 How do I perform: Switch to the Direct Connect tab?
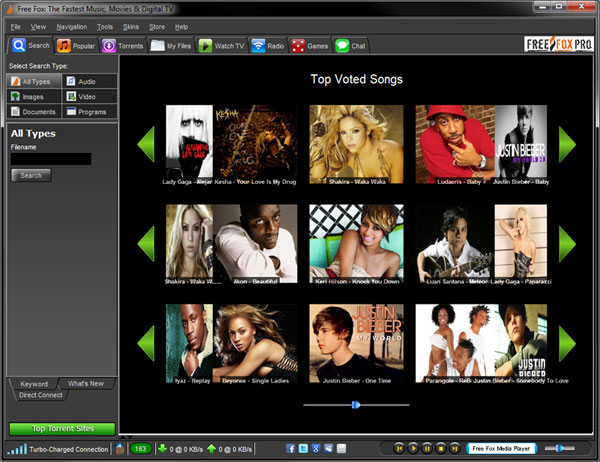pyautogui.click(x=41, y=395)
